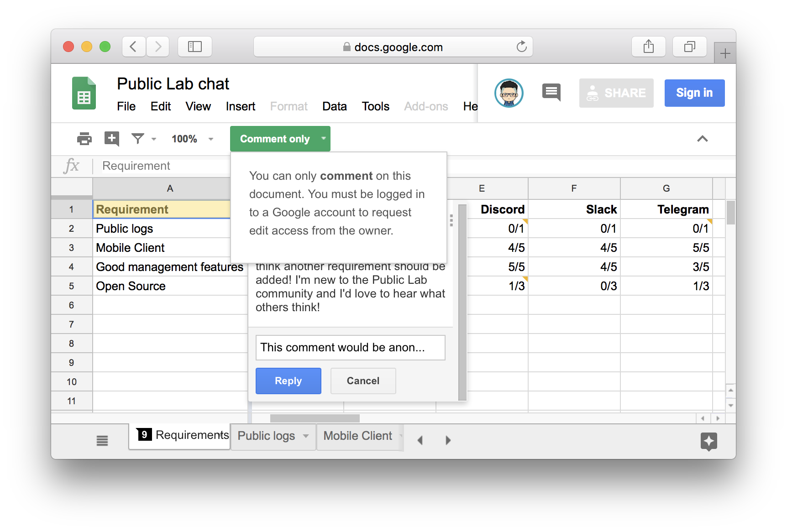Click the user avatar picture

click(509, 93)
